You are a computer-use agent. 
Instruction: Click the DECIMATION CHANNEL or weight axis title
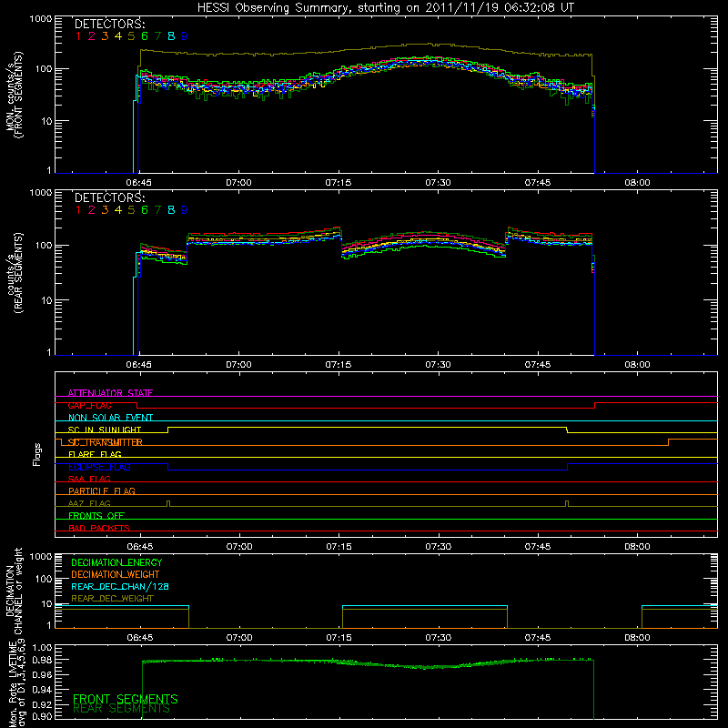coord(14,591)
